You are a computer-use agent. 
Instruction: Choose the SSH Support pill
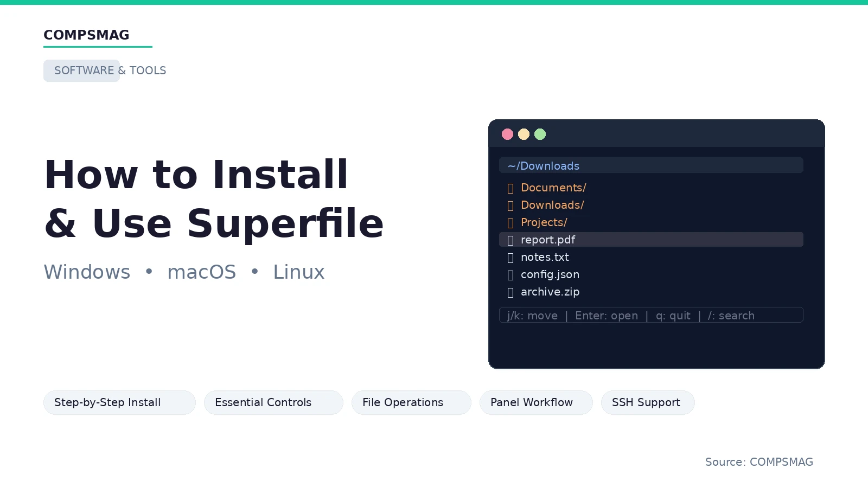click(648, 402)
